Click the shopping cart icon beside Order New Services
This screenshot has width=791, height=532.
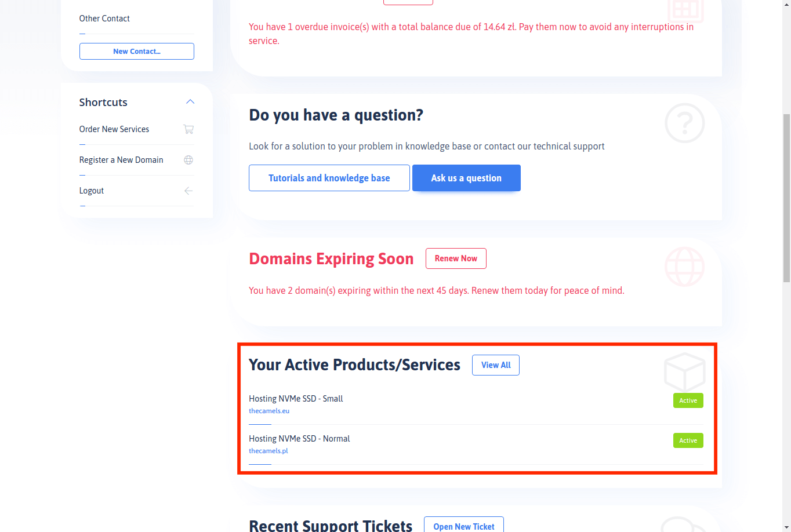188,129
